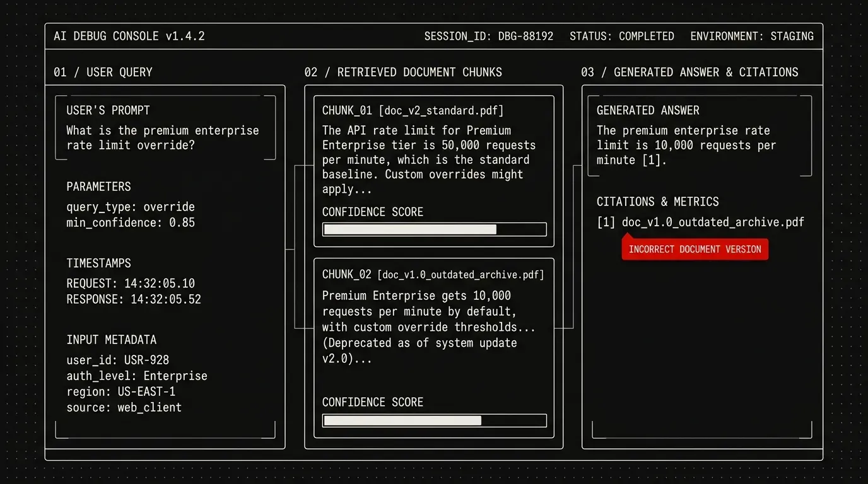
Task: Click the INCORRECT DOCUMENT VERSION red badge
Action: [695, 249]
